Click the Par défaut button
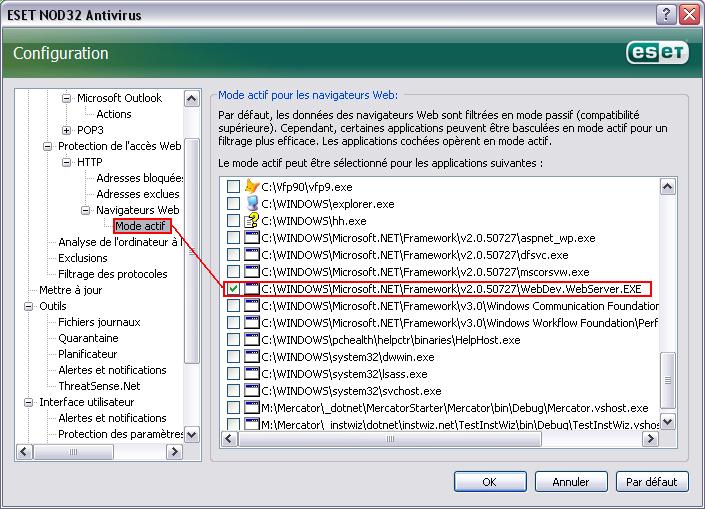 pyautogui.click(x=652, y=482)
